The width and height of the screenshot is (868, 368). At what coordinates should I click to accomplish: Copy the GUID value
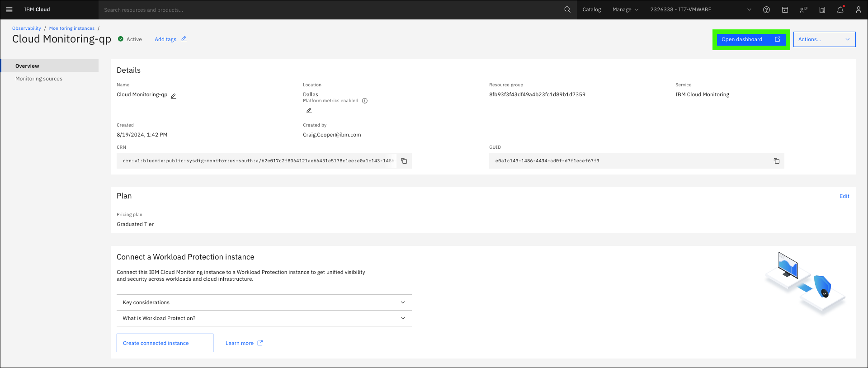coord(776,161)
